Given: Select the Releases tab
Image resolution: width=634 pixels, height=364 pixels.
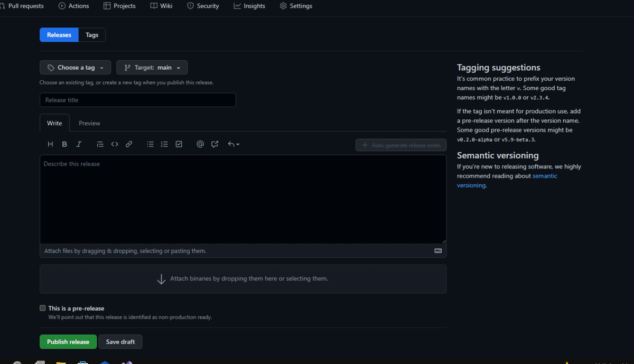Looking at the screenshot, I should (x=59, y=35).
